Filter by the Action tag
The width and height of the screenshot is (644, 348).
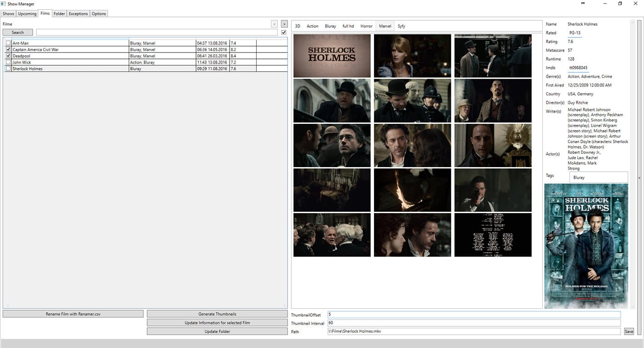[x=312, y=26]
